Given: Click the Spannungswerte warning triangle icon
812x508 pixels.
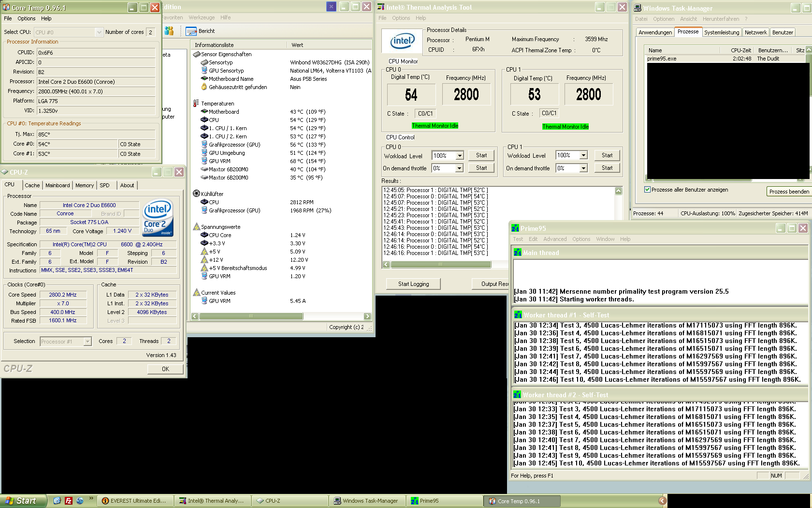Looking at the screenshot, I should [197, 227].
